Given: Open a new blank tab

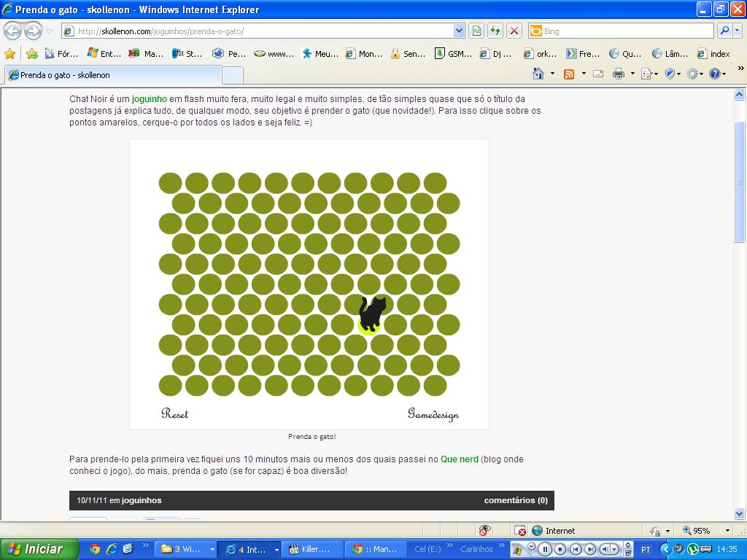Looking at the screenshot, I should [233, 75].
